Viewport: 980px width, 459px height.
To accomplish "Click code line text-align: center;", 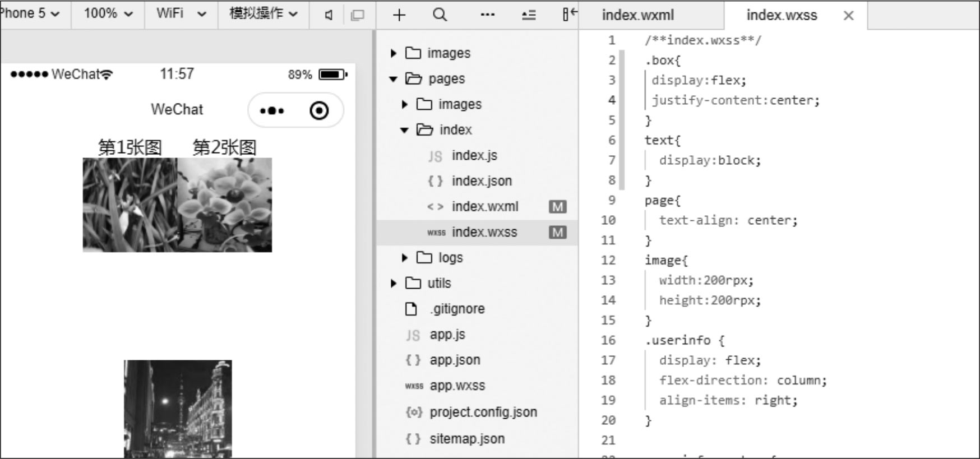I will [x=728, y=220].
